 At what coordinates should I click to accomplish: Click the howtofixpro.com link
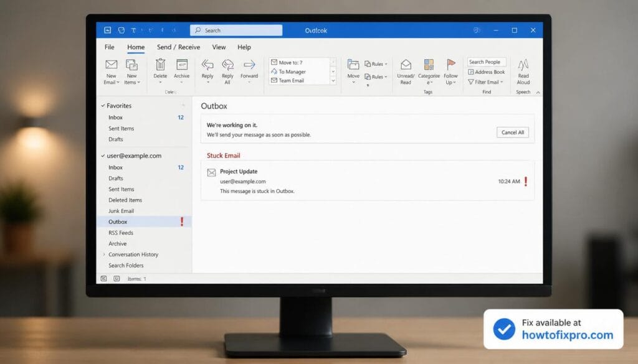(x=567, y=335)
